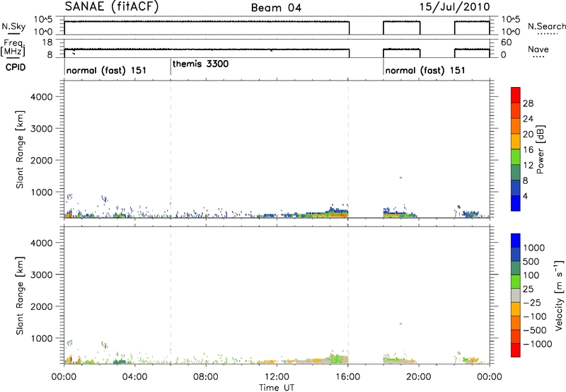Click the Freq. [MHz] axis label
Viewport: 566px width, 392px height.
point(13,47)
